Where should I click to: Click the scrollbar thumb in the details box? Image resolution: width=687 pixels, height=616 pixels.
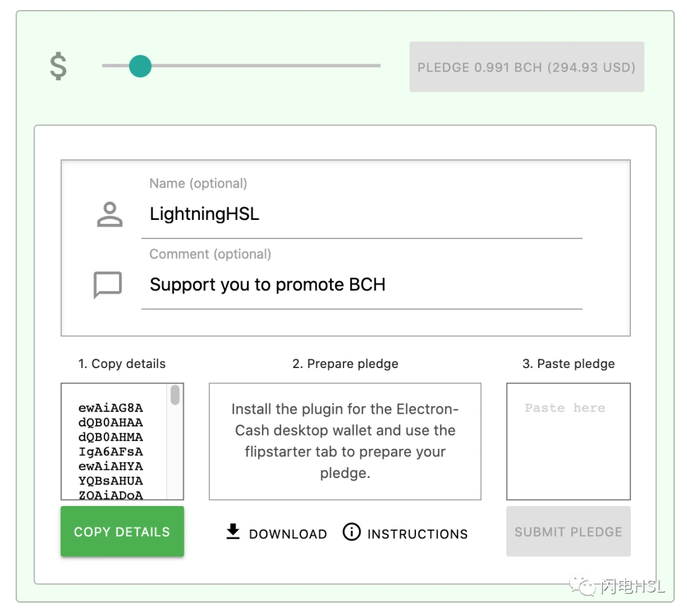tap(175, 395)
